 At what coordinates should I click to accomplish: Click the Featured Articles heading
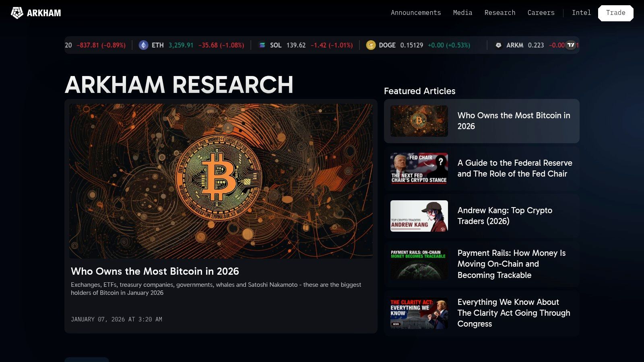pyautogui.click(x=420, y=91)
